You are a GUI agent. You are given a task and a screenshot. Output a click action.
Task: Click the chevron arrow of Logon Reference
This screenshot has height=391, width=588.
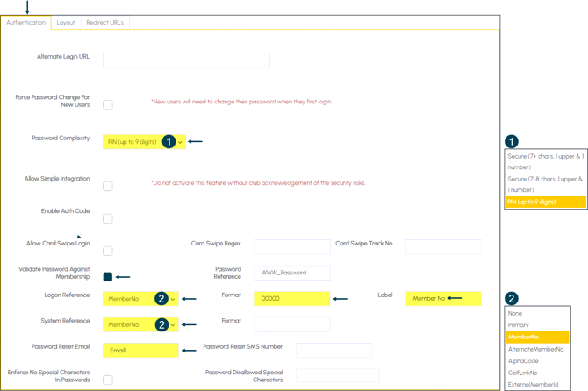pos(173,299)
